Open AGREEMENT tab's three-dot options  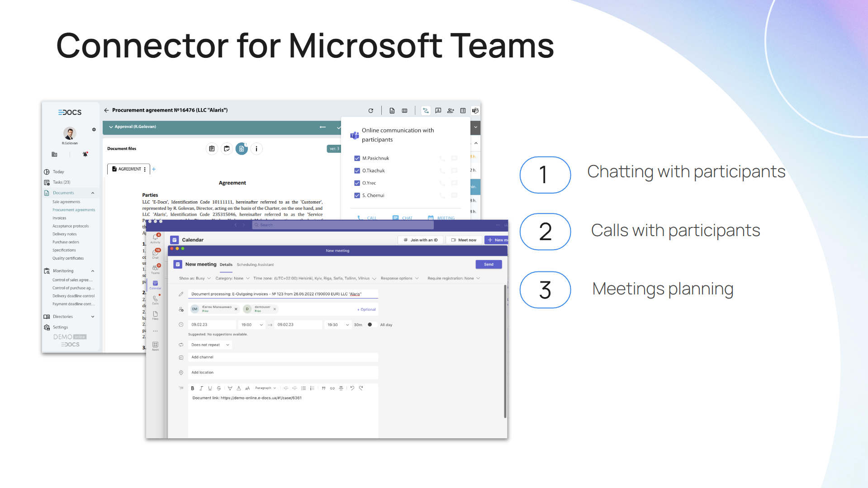(x=145, y=169)
